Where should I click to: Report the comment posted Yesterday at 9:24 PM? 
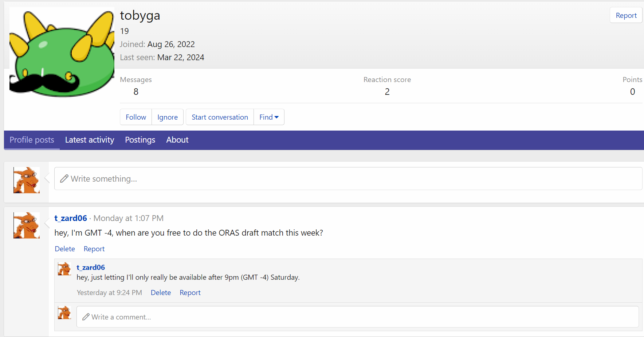(x=190, y=293)
